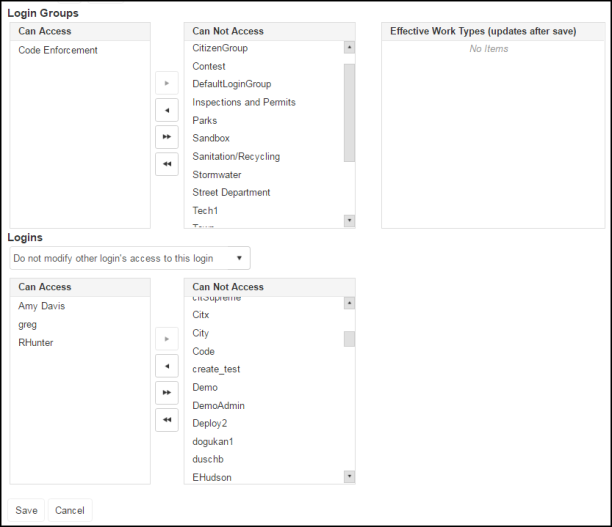Open the login access modification dropdown

(129, 258)
